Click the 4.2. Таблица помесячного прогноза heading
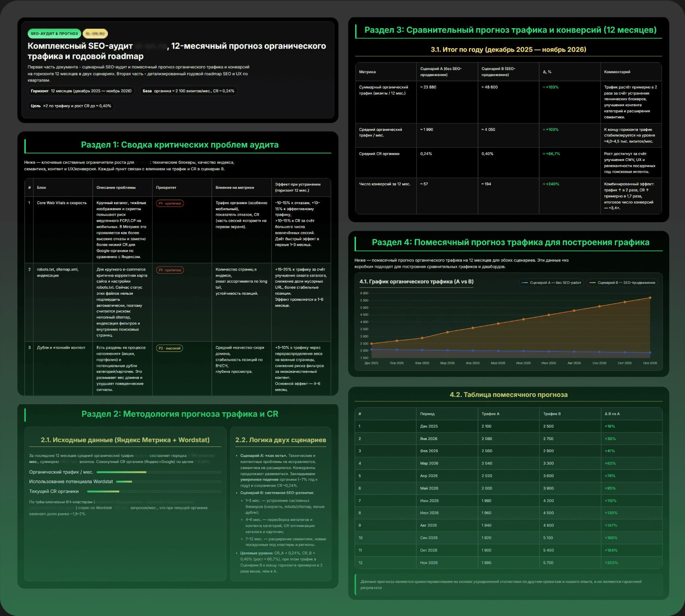The width and height of the screenshot is (685, 616). [x=508, y=395]
